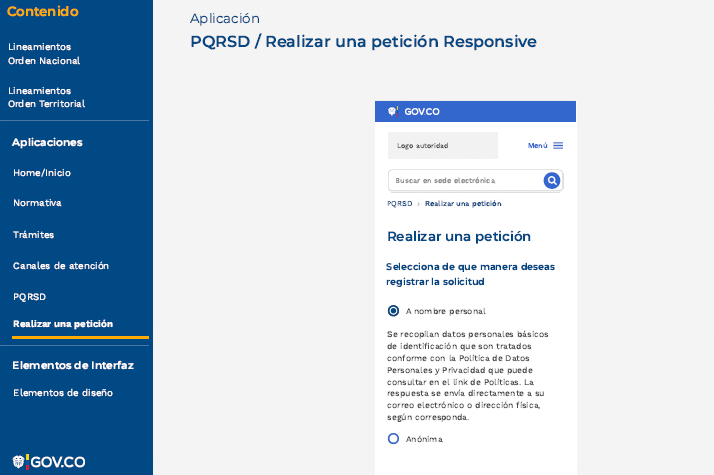Click the 'Logo autoridad' placeholder
714x475 pixels.
point(442,146)
